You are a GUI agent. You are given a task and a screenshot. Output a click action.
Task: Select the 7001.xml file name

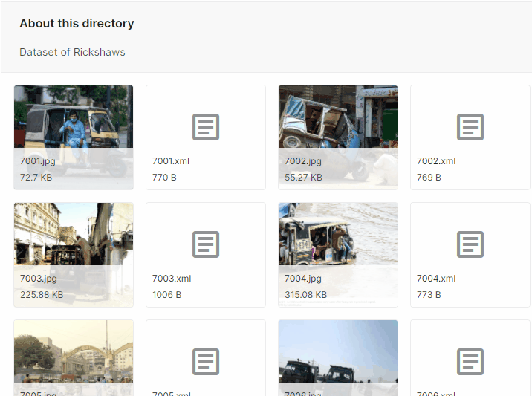[171, 161]
